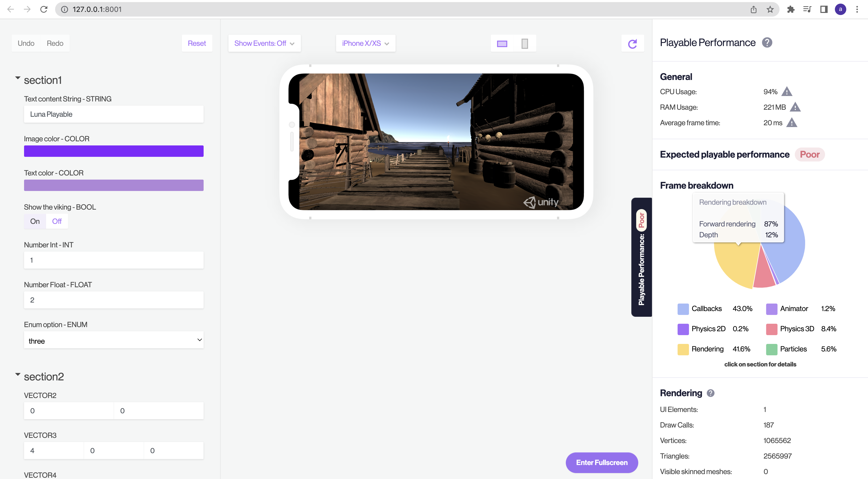Viewport: 868px width, 479px height.
Task: Set Show the viking to Off
Action: point(57,221)
